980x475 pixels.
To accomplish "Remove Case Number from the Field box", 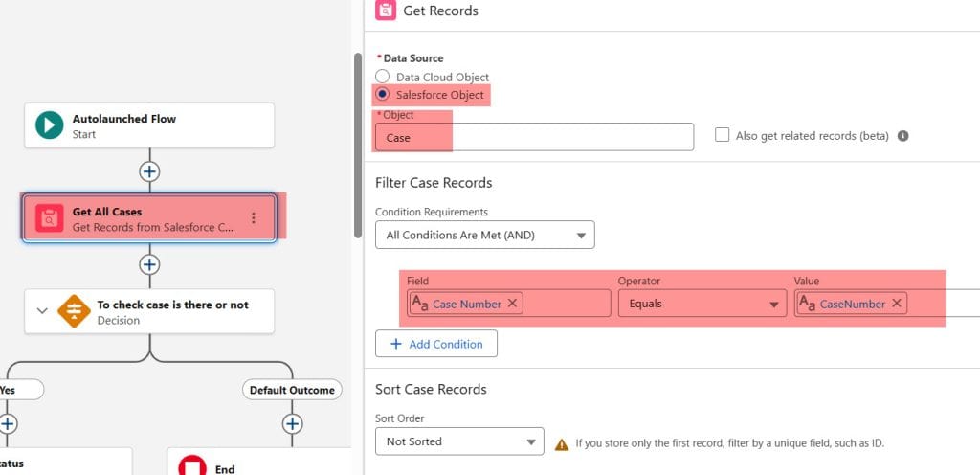I will (x=512, y=304).
